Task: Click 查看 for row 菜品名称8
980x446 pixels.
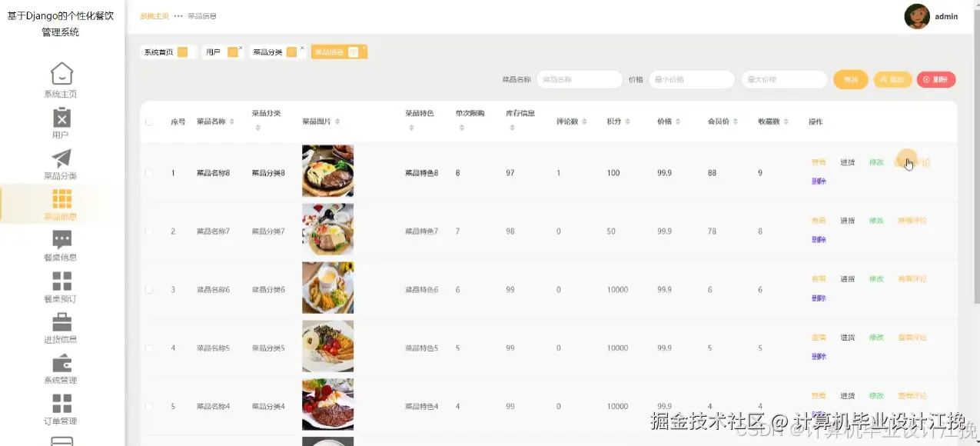Action: click(x=819, y=162)
